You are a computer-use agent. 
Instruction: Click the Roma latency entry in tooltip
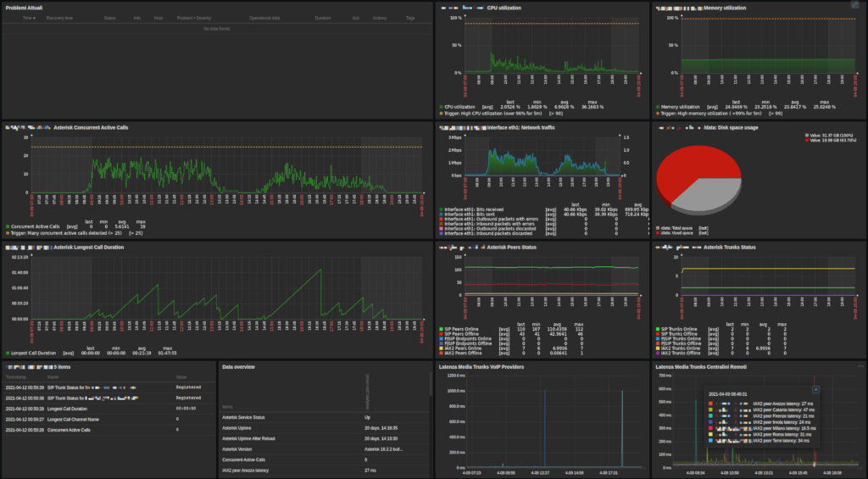782,434
